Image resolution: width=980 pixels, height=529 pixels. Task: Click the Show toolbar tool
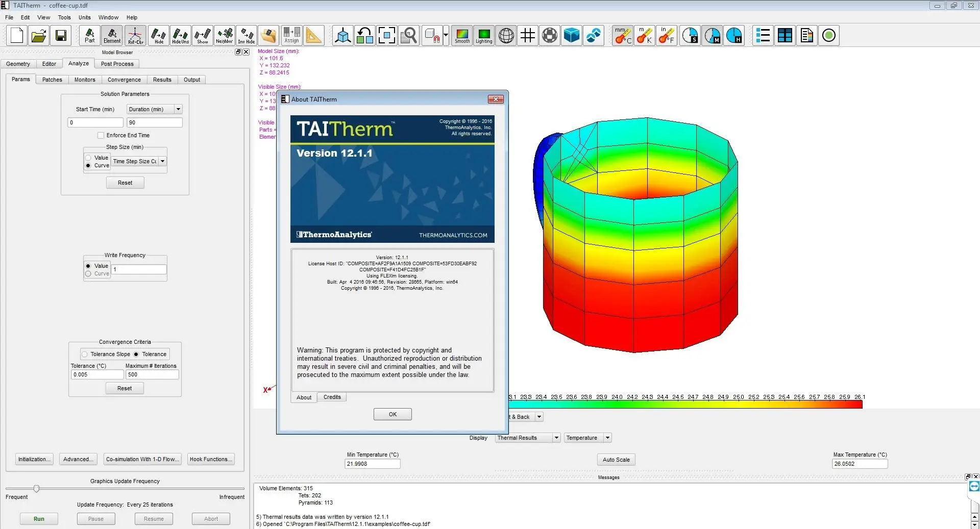pyautogui.click(x=203, y=36)
